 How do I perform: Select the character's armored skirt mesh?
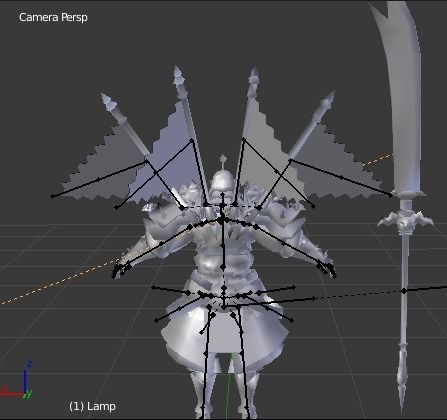pos(225,333)
